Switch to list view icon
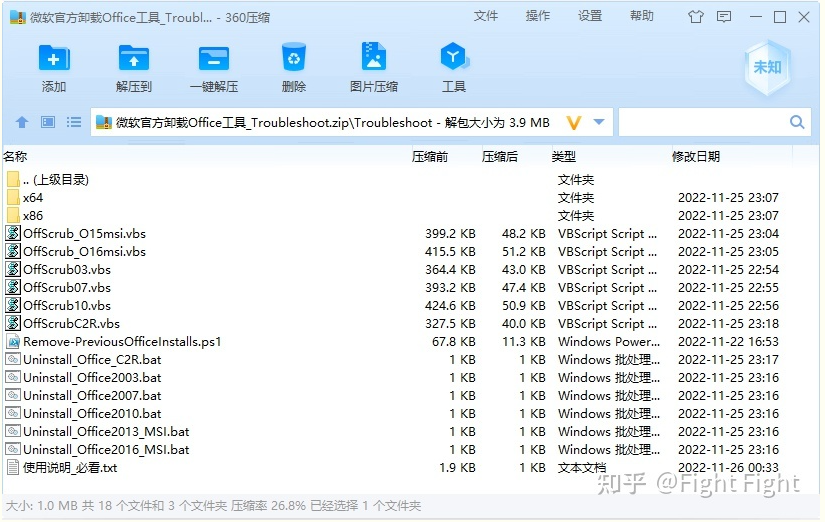The width and height of the screenshot is (825, 522). pos(74,123)
